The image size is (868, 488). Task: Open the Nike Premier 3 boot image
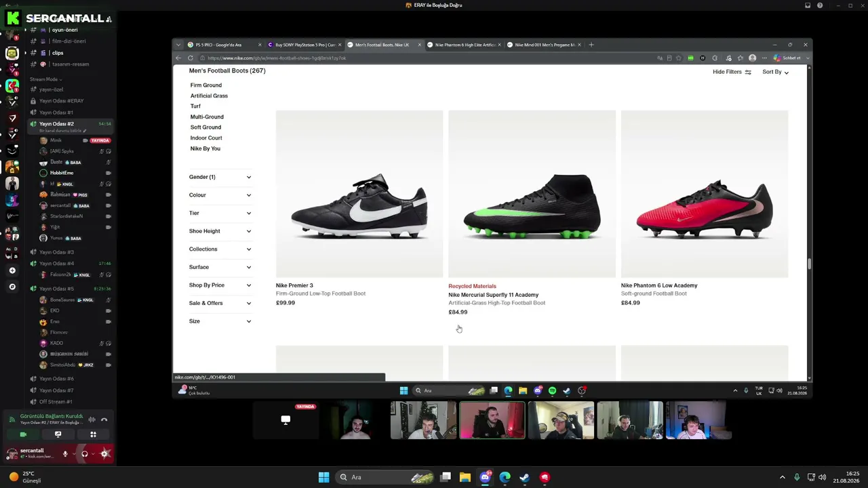[x=359, y=195]
